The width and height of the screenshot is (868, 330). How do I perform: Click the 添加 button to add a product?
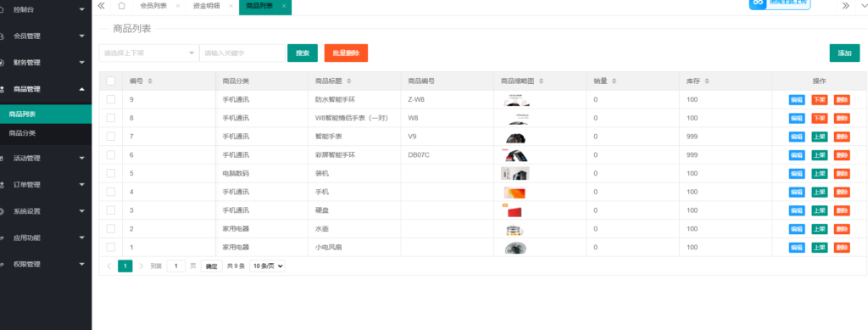tap(844, 53)
